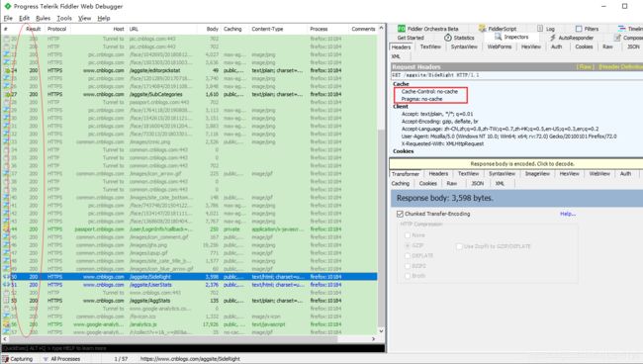The width and height of the screenshot is (643, 364).
Task: Select the None compression option
Action: (x=408, y=235)
